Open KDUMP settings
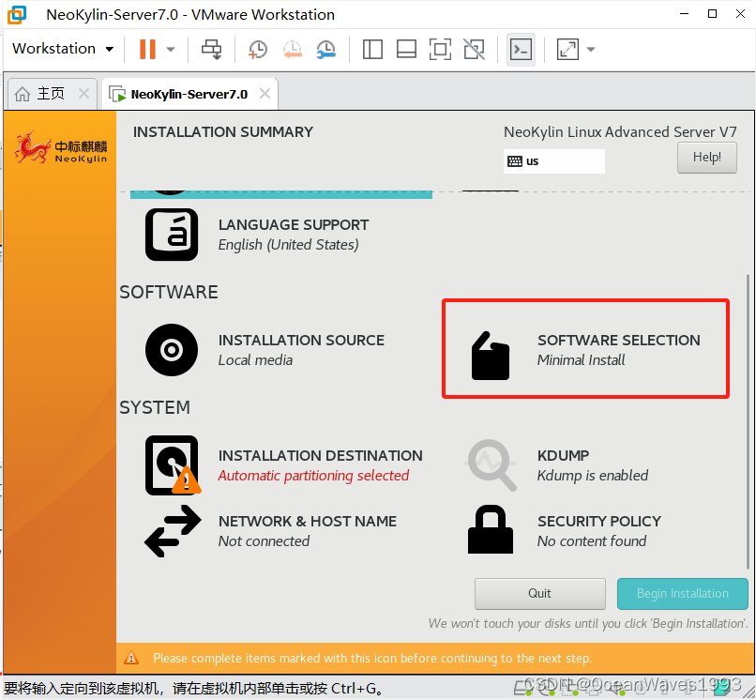This screenshot has width=756, height=700. point(593,465)
